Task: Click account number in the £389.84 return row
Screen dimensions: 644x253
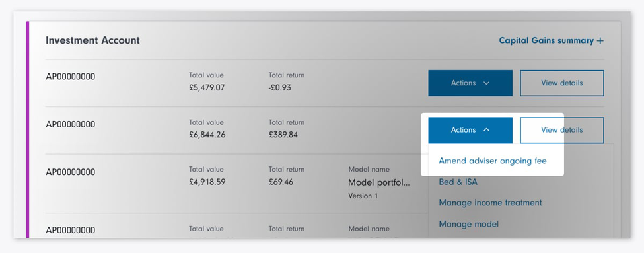Action: (x=70, y=124)
